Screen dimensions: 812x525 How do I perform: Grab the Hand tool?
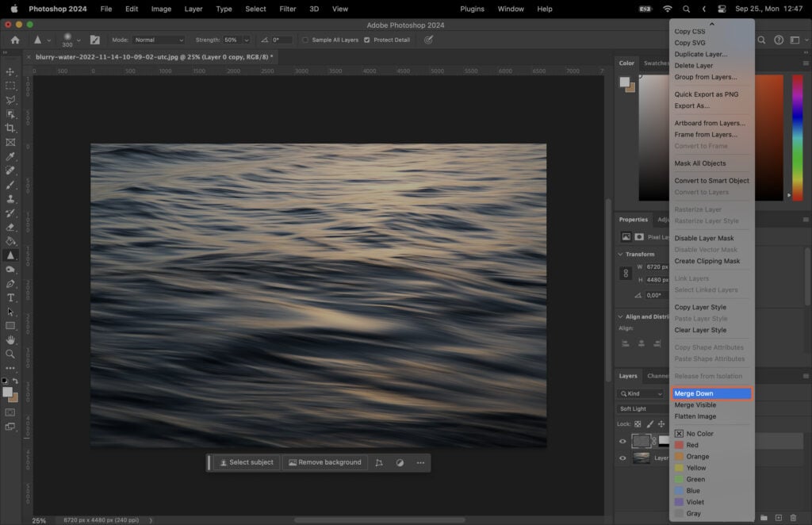(10, 339)
